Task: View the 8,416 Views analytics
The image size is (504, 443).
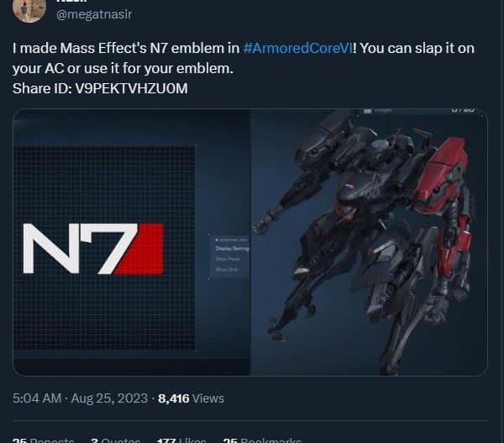Action: point(191,398)
